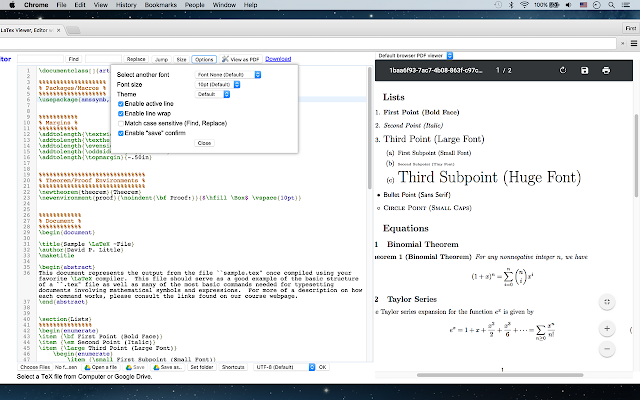Click the PDF horizontal scrollbar
The height and width of the screenshot is (400, 640).
pos(500,375)
